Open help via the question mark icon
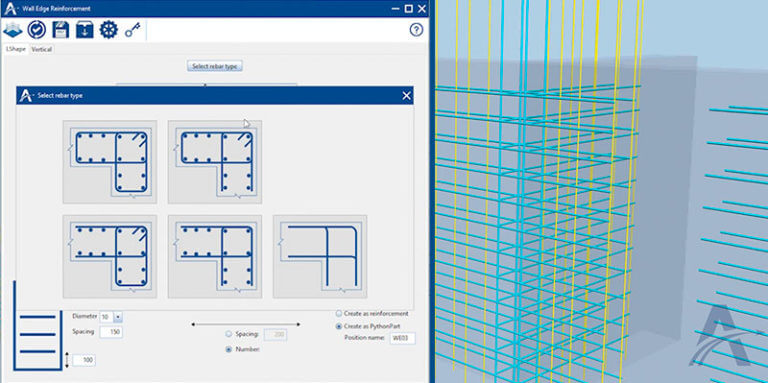Image resolution: width=768 pixels, height=383 pixels. [x=416, y=30]
